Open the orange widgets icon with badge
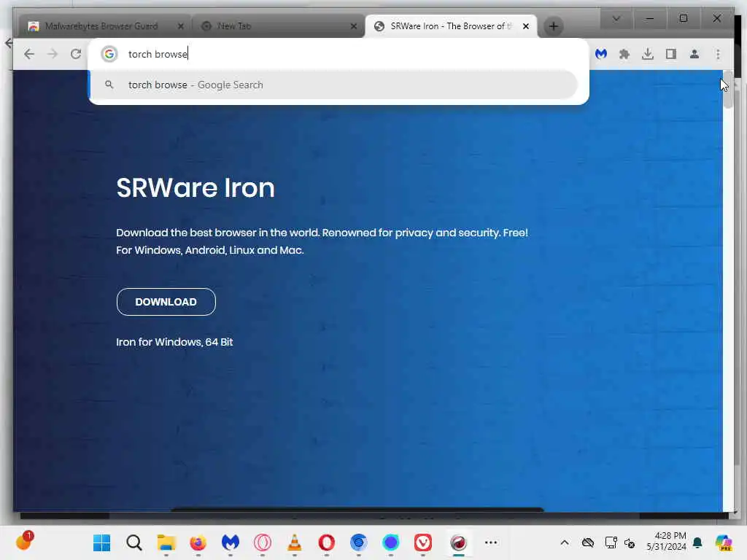Viewport: 747px width, 560px height. click(x=24, y=541)
